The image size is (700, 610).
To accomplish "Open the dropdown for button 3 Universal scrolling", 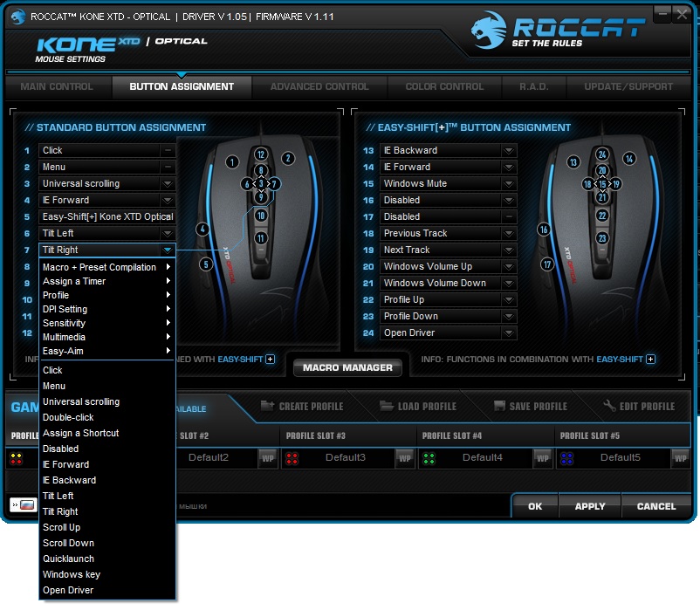I will coord(168,183).
